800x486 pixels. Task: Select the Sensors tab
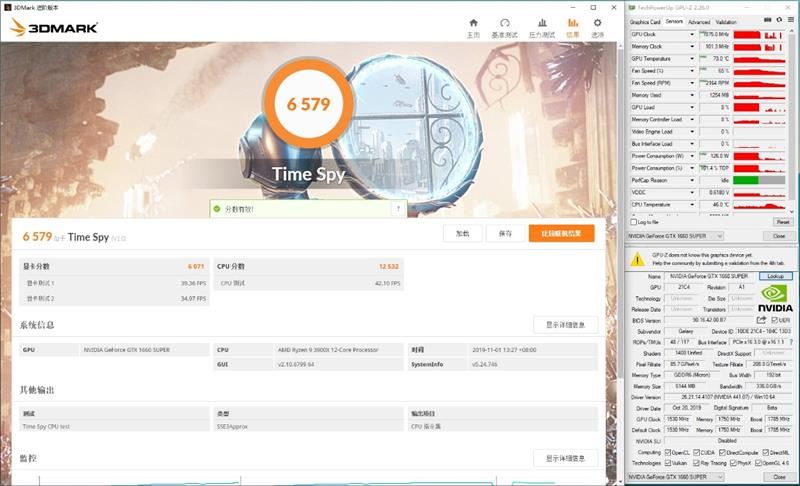674,21
